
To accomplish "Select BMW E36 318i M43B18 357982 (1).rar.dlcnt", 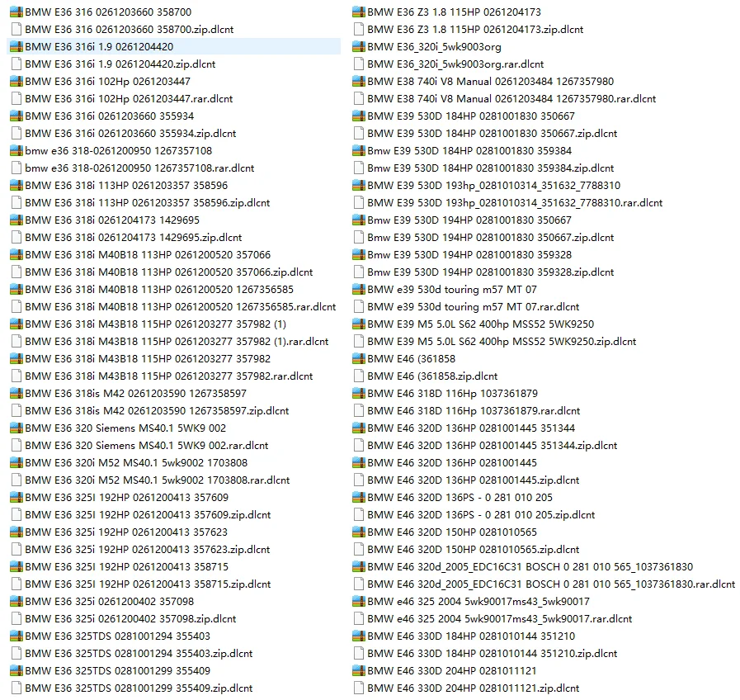I will coord(169,342).
